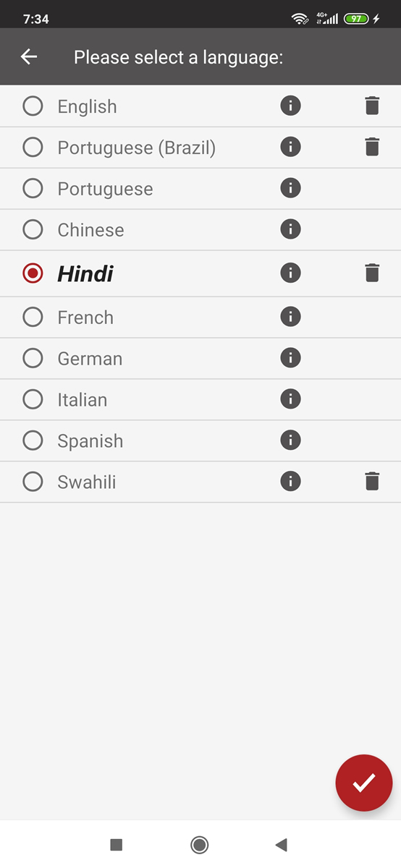The image size is (401, 868).
Task: Show info about Swahili
Action: pyautogui.click(x=290, y=481)
